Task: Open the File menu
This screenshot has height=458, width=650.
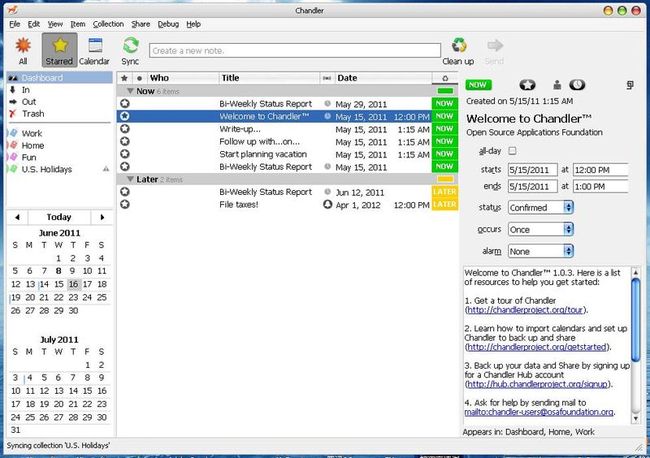Action: (x=15, y=24)
